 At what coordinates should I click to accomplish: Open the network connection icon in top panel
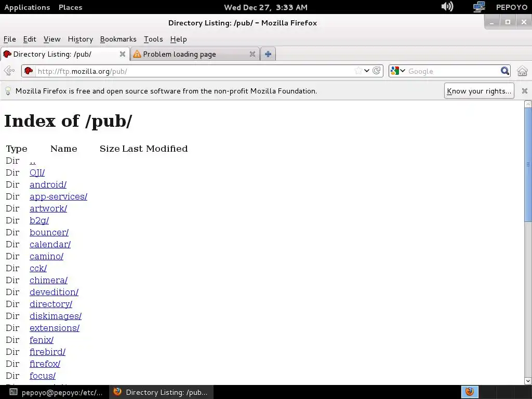point(479,7)
